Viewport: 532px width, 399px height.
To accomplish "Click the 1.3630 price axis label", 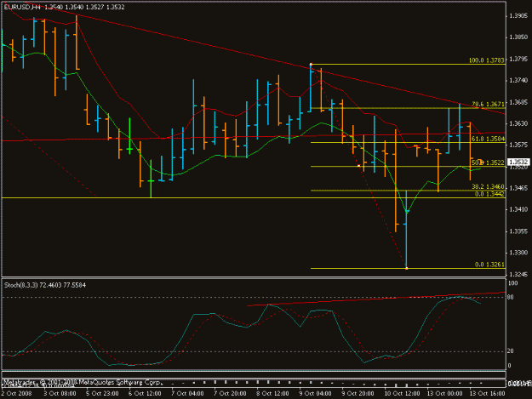I will point(518,123).
